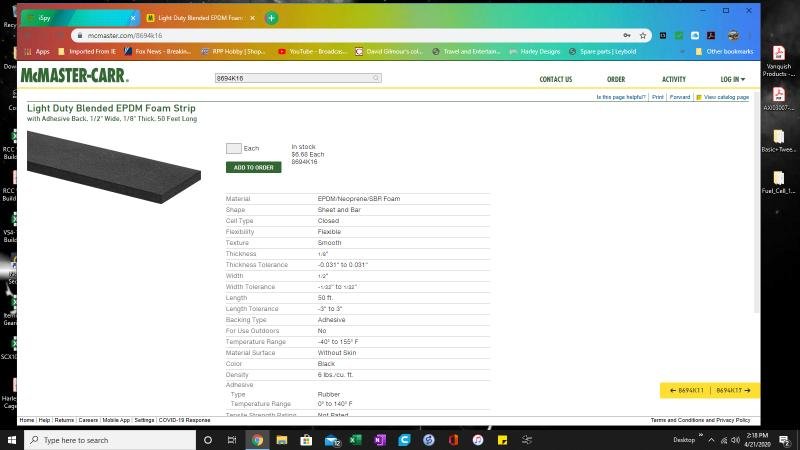
Task: Open the Settings footer link
Action: coord(144,420)
